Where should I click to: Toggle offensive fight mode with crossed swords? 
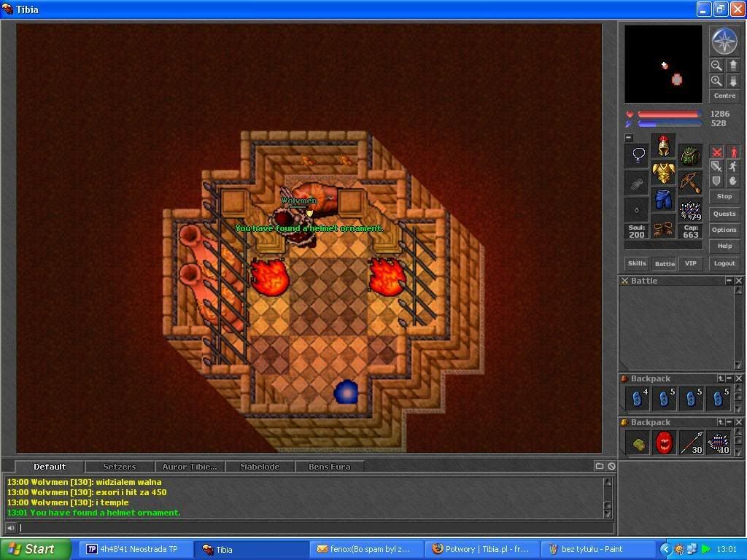click(716, 152)
